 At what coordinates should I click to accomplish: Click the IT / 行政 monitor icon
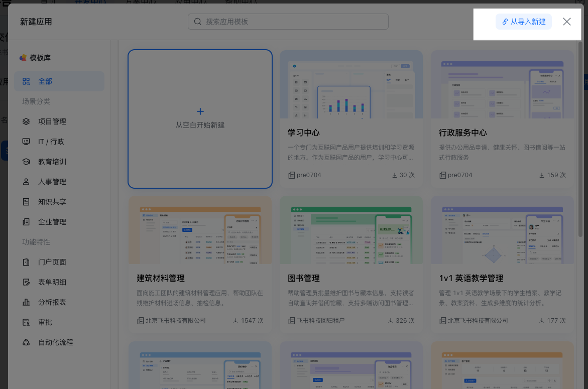tap(26, 142)
